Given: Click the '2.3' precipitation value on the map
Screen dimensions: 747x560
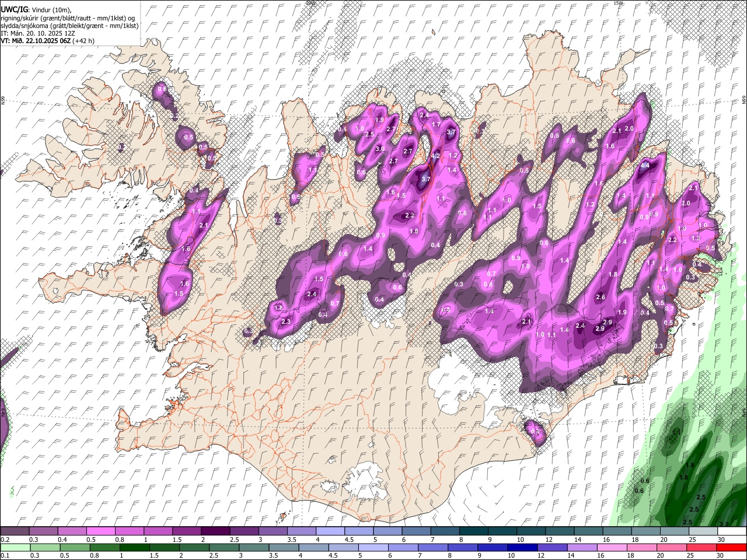Looking at the screenshot, I should pyautogui.click(x=286, y=322).
